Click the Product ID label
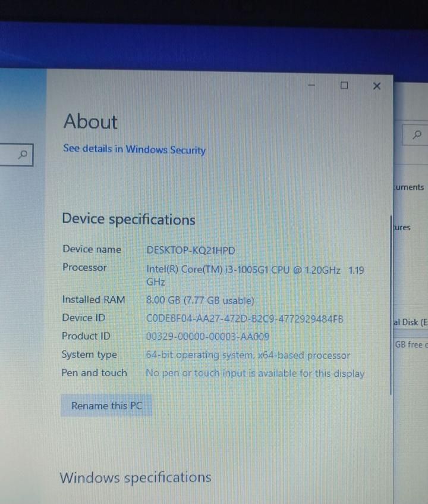Viewport: 428px width, 504px height. (x=86, y=336)
